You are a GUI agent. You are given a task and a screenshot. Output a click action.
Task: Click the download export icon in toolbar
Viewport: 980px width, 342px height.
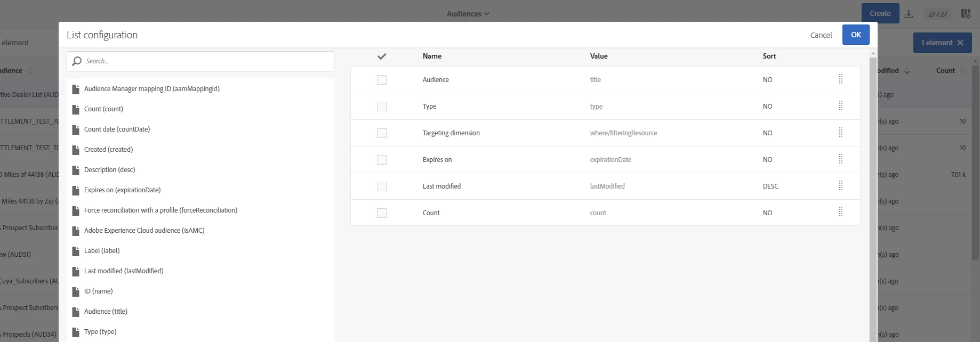[x=909, y=14]
